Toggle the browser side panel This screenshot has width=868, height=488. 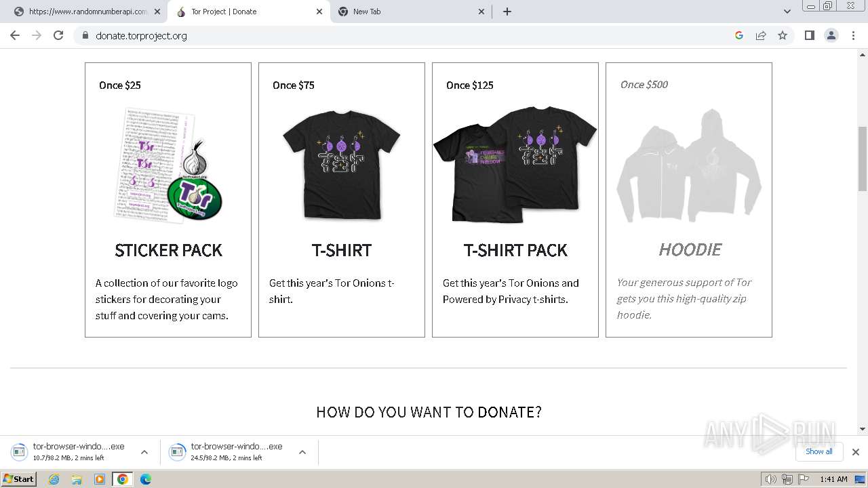point(809,35)
